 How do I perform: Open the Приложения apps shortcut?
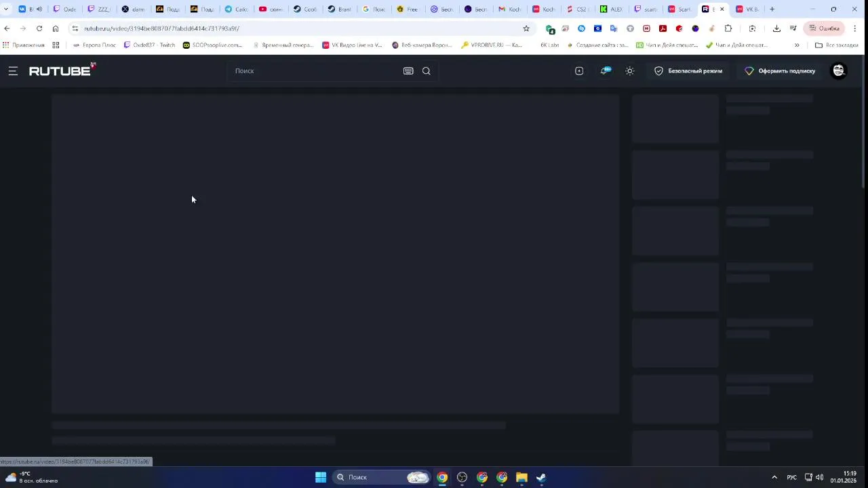(x=24, y=45)
